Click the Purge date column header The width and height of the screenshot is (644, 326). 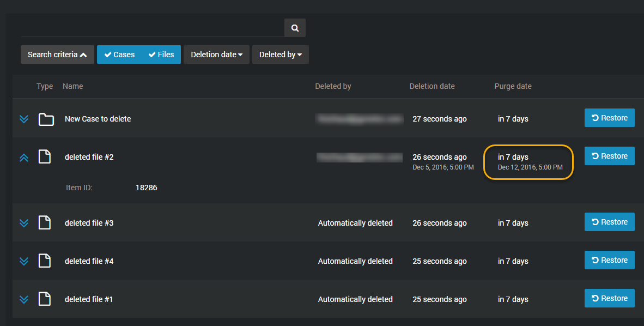[x=513, y=86]
